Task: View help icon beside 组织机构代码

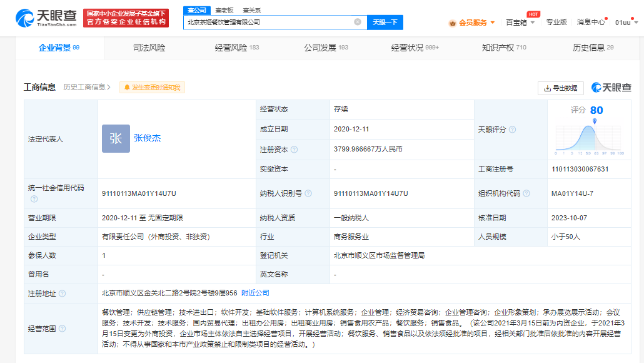Action: [526, 193]
